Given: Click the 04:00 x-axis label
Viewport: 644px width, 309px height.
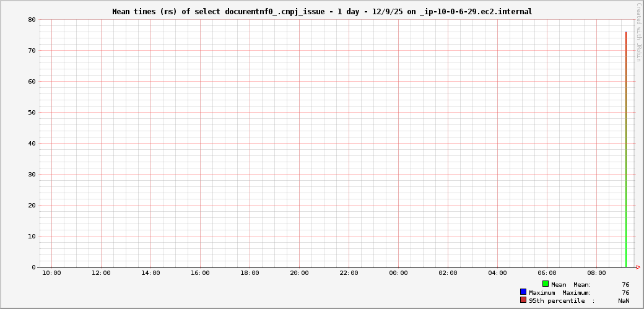Looking at the screenshot, I should coord(497,273).
